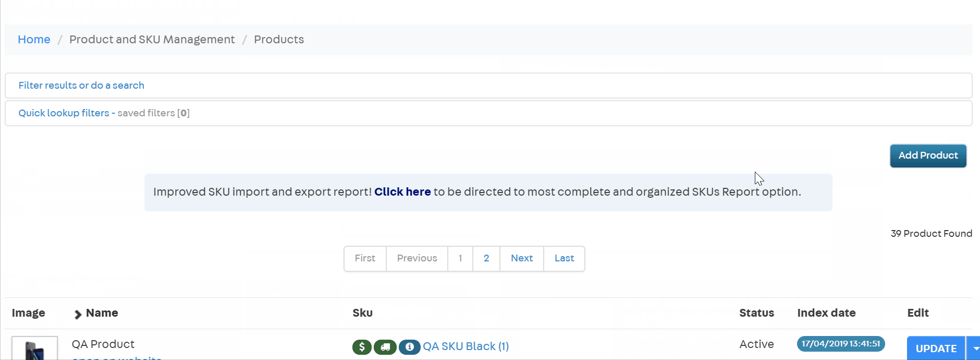Click the Previous page pagination button
Screen dimensions: 980x360
417,259
